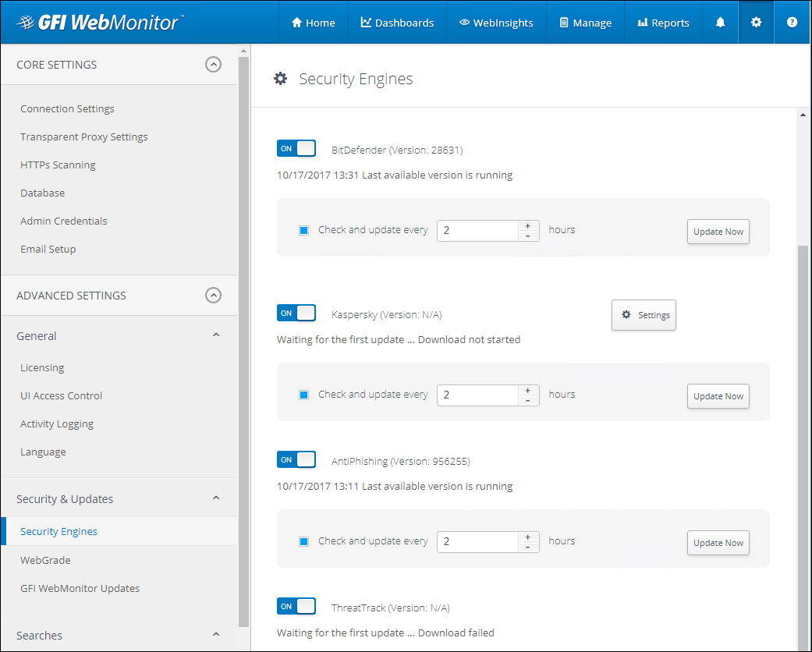Click the sidebar scroll up arrow

(244, 51)
